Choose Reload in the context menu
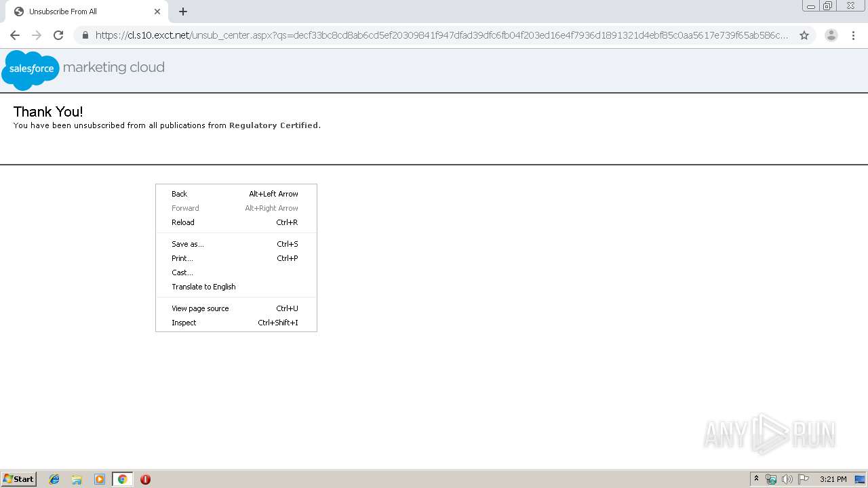 236,222
